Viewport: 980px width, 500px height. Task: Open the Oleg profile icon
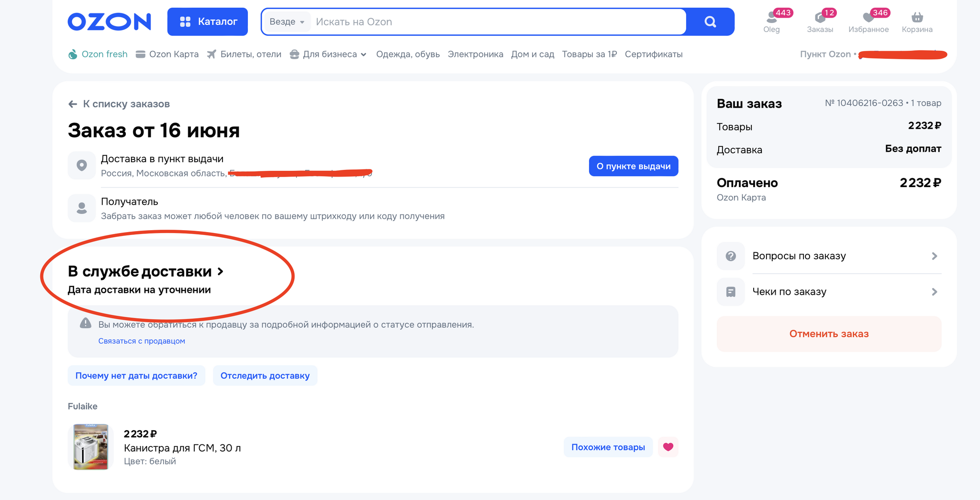point(771,22)
